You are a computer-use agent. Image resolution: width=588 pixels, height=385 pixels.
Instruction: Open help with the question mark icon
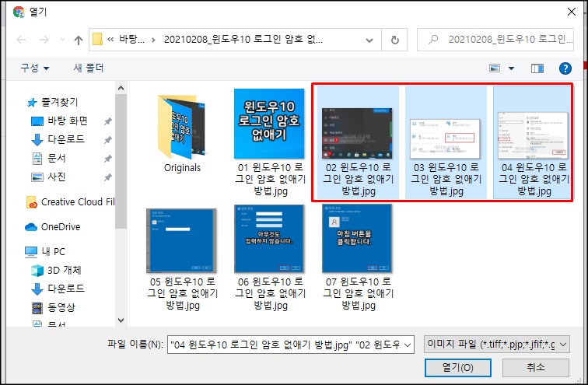click(565, 68)
